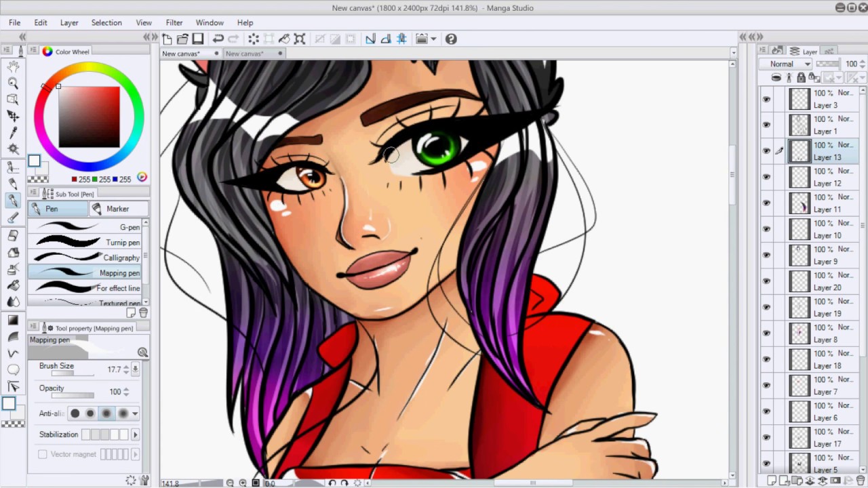Open the Layer menu

(69, 22)
